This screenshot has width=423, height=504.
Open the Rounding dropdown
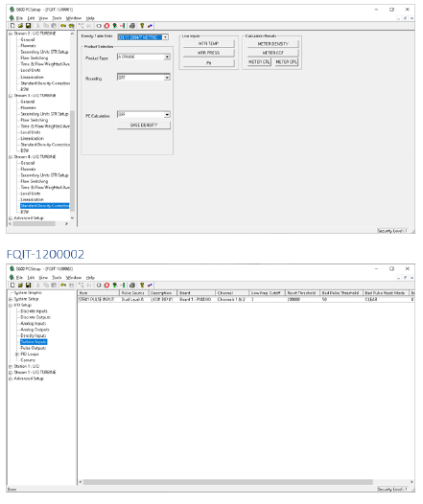point(167,78)
